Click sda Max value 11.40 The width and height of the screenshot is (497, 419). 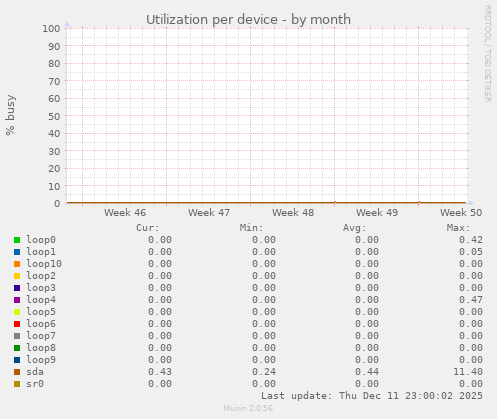(x=468, y=372)
